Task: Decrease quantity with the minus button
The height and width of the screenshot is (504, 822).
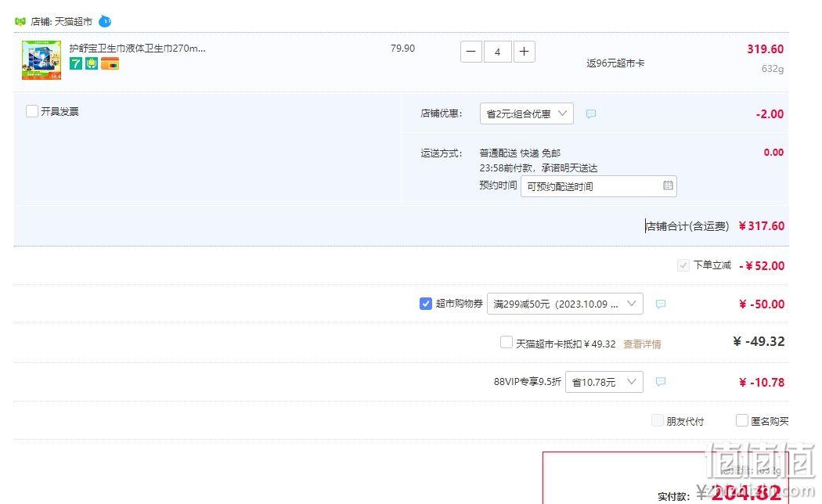Action: (470, 52)
